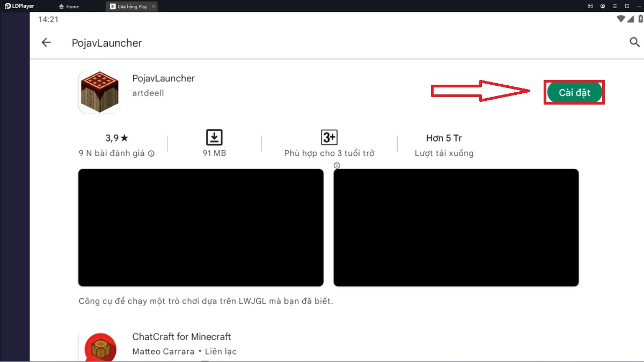Open the LDPlayer hamburger menu
The height and width of the screenshot is (362, 644).
click(x=613, y=6)
